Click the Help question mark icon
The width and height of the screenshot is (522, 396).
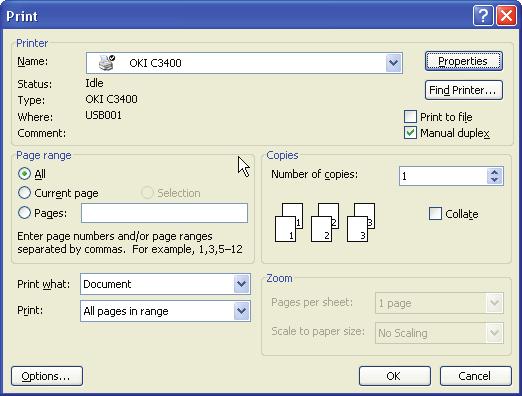(x=483, y=15)
